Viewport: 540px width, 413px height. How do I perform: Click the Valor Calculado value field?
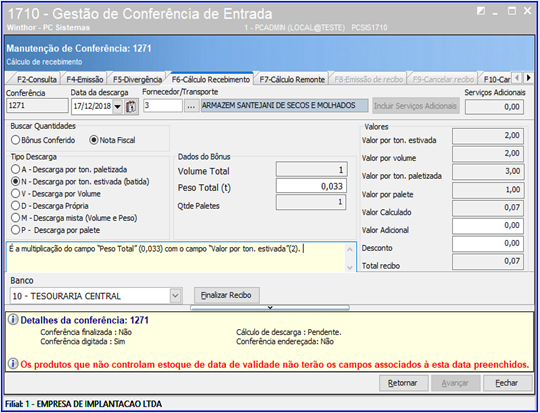[488, 208]
